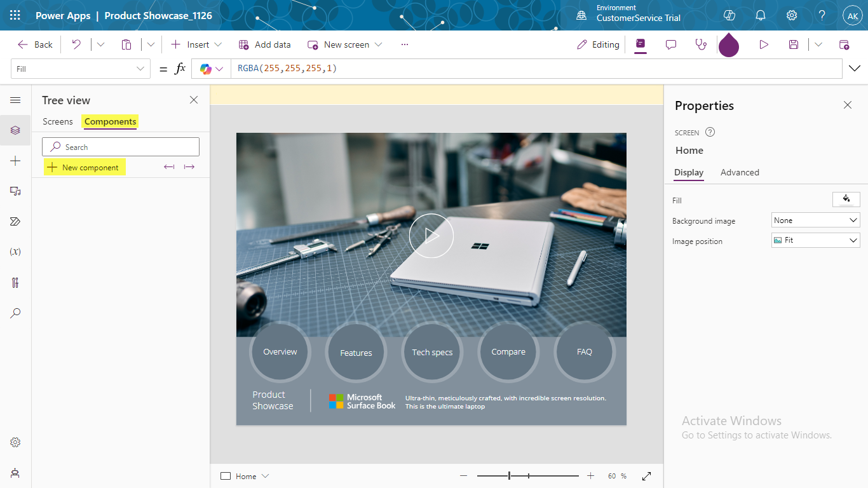Viewport: 868px width, 488px height.
Task: Click the Save disk icon
Action: point(794,44)
